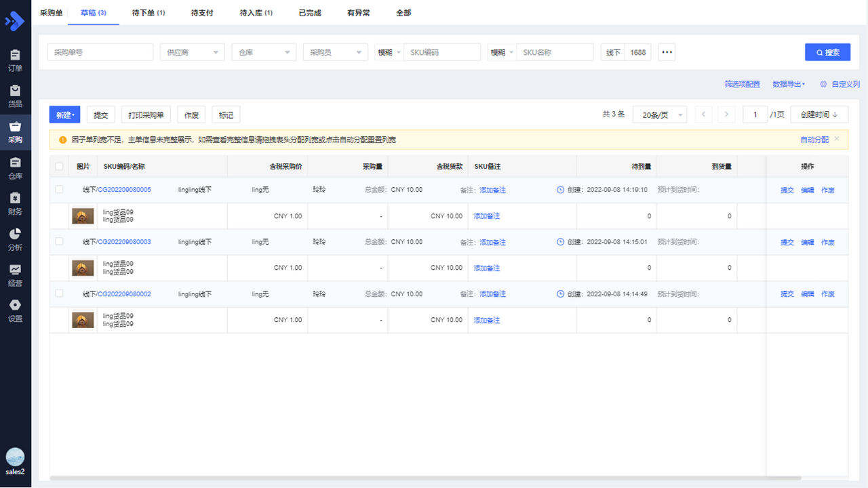Go to next page arrow
The image size is (868, 488).
tap(727, 115)
